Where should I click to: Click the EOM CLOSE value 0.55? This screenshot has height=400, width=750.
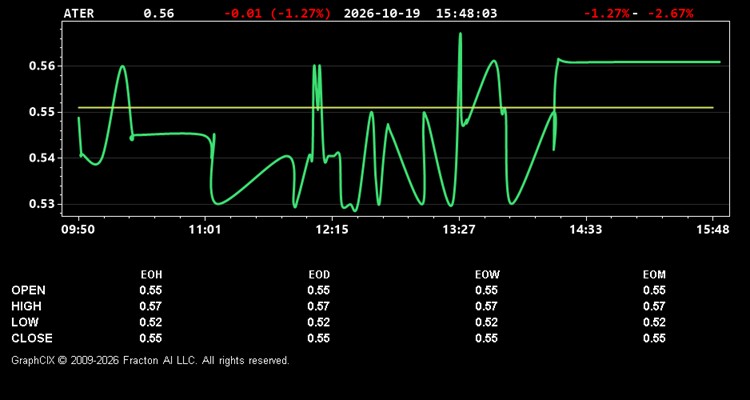[x=654, y=338]
